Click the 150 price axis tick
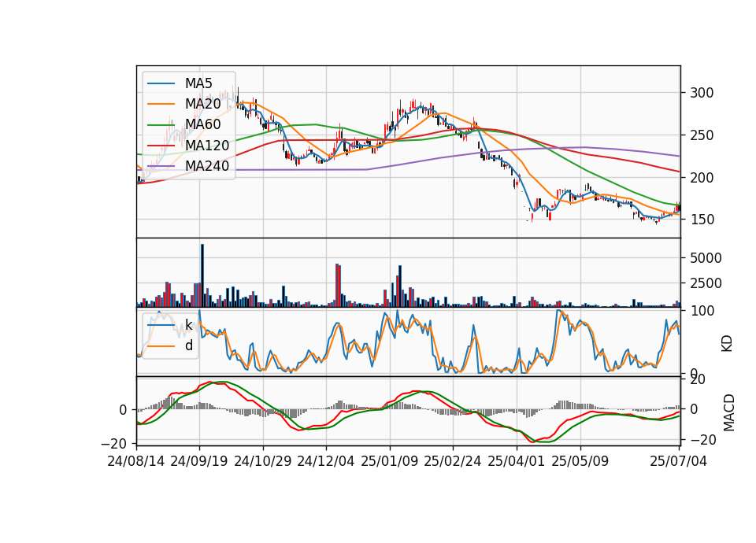 point(702,220)
